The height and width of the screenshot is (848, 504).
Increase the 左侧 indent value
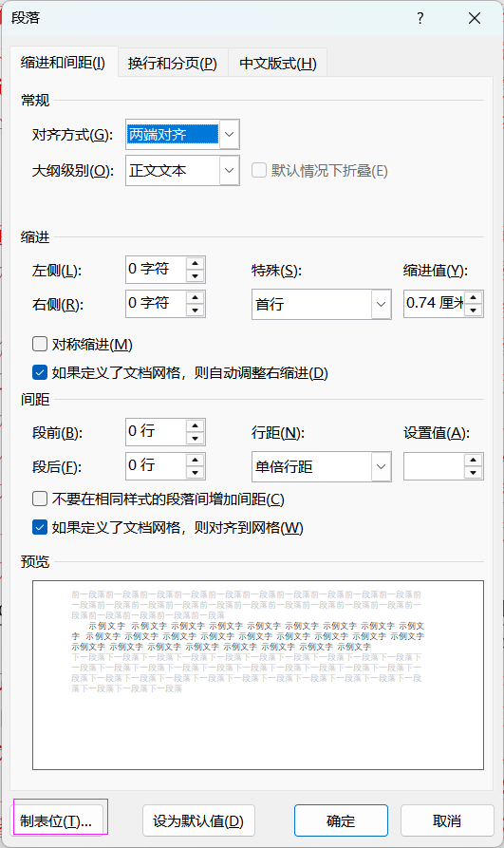[x=195, y=263]
